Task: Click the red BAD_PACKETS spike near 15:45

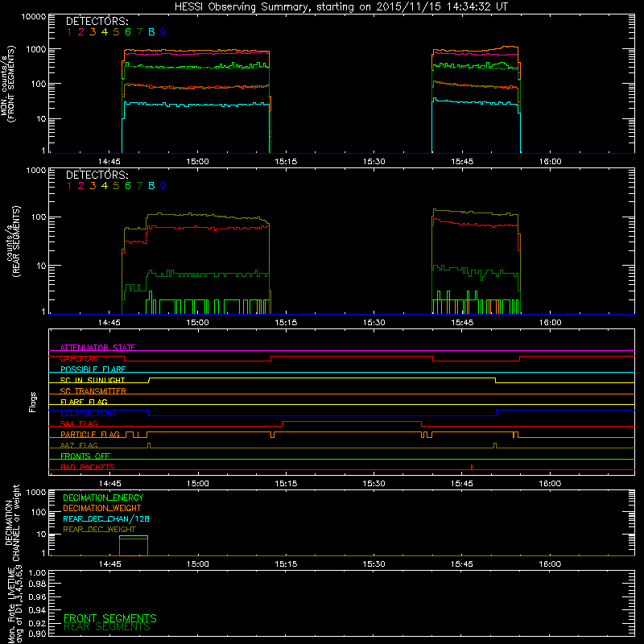Action: click(472, 467)
